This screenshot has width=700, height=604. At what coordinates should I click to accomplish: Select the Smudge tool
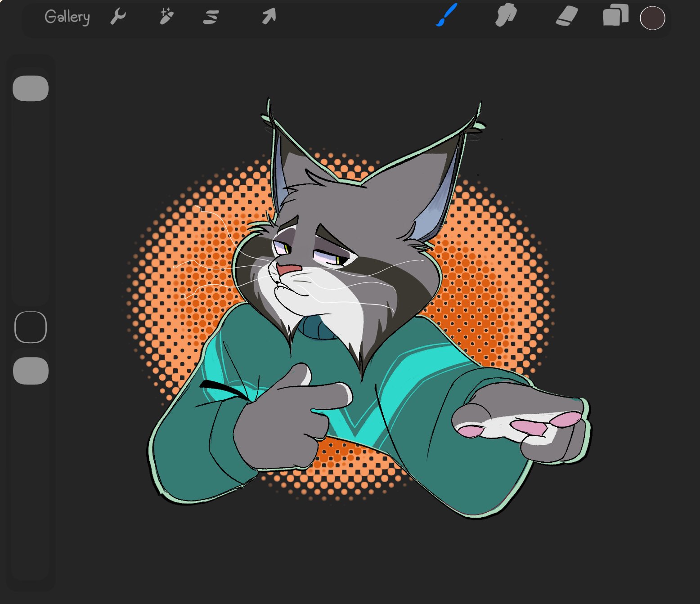[506, 15]
